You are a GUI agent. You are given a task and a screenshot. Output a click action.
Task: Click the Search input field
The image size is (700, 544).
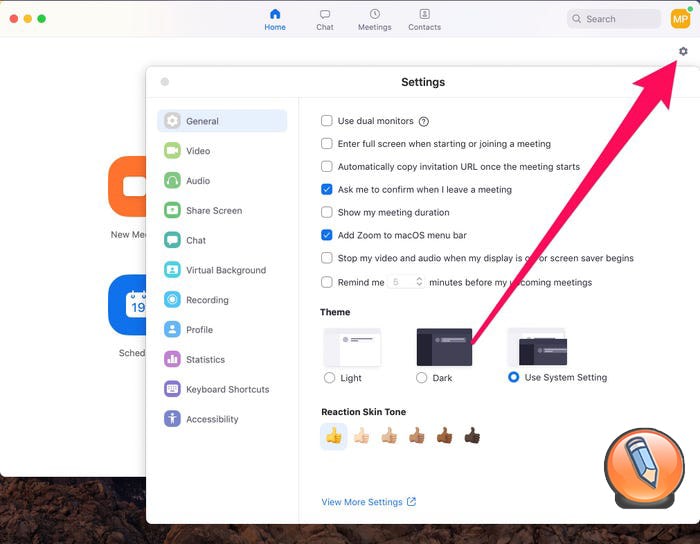tap(613, 19)
